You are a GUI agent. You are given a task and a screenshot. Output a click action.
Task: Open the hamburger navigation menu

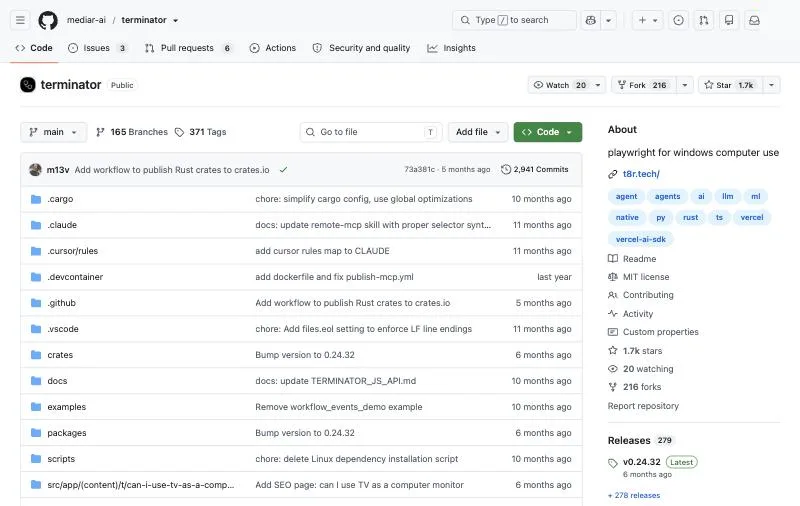(20, 20)
